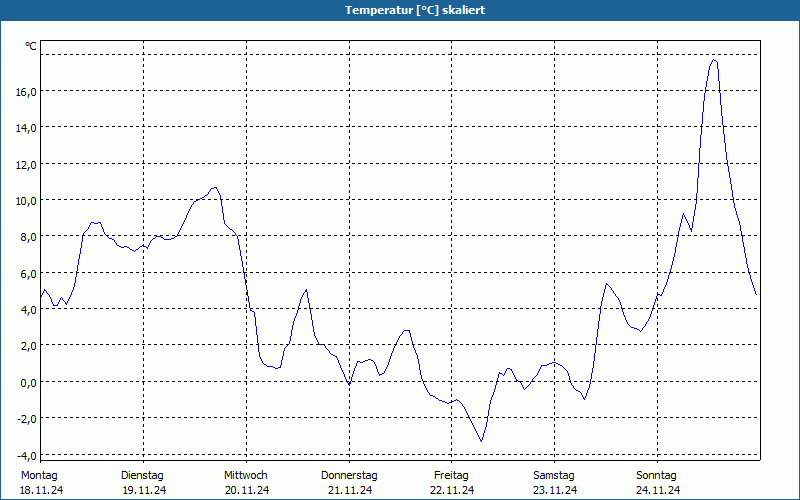Click the -2,0 y-axis label
This screenshot has width=800, height=500.
(x=27, y=419)
